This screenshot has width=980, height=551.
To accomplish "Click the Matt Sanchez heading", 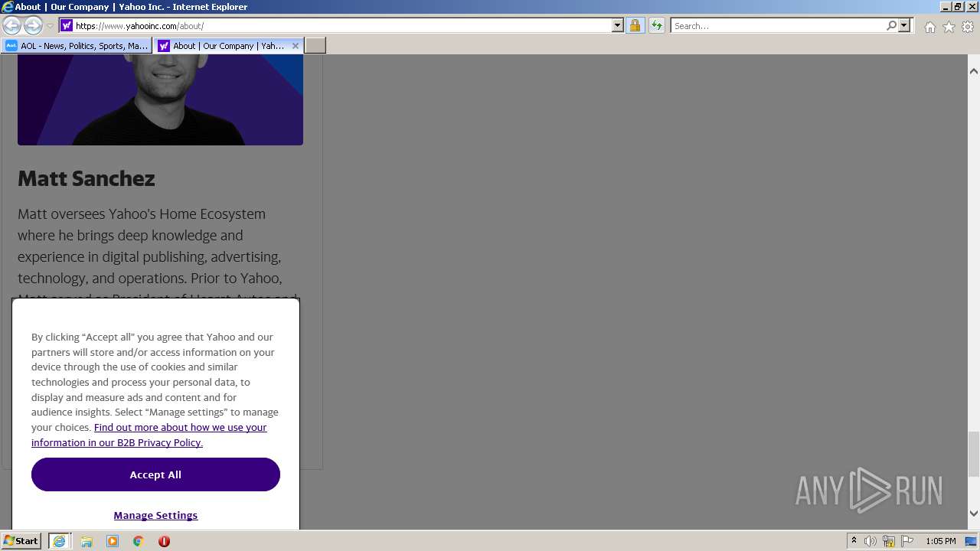I will [x=87, y=178].
